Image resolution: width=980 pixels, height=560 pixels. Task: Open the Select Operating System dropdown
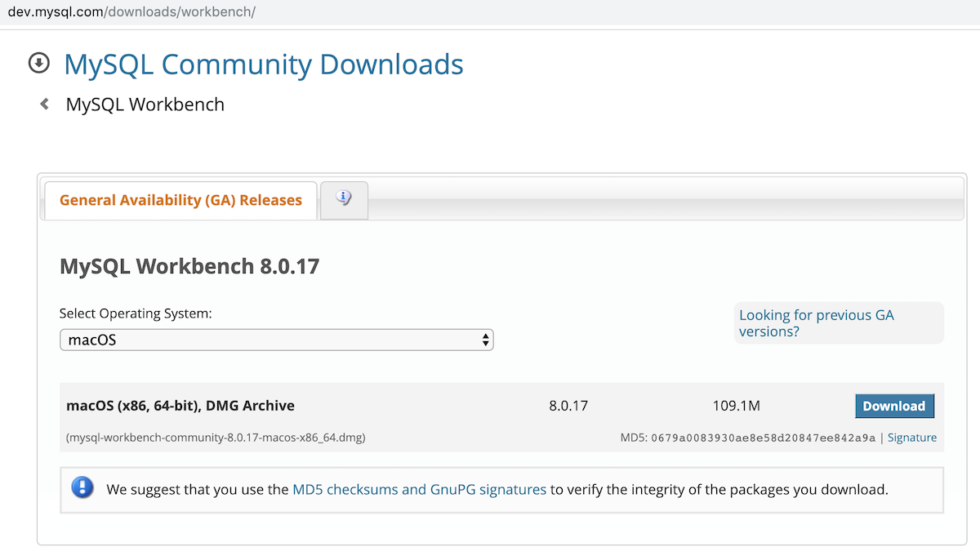pos(276,340)
